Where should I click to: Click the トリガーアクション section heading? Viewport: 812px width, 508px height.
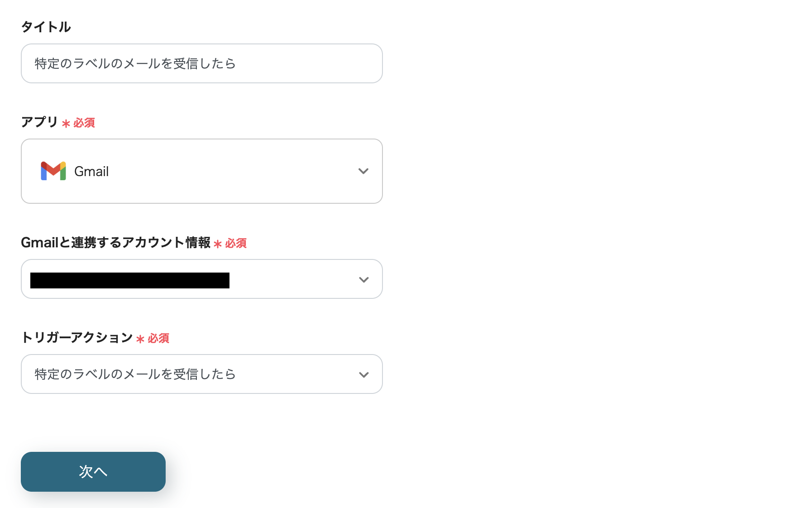pos(76,338)
